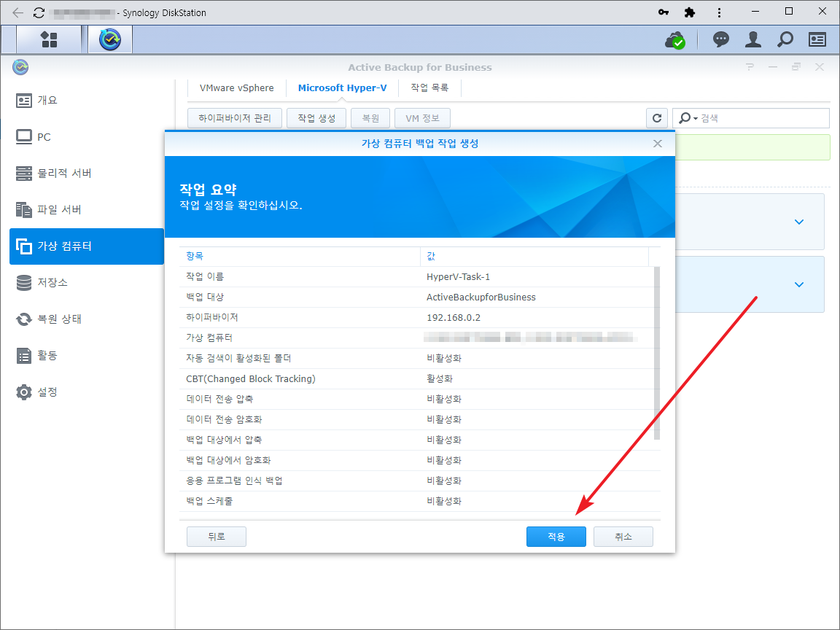Click the 하이퍼바이저 관리 button
This screenshot has height=630, width=840.
pyautogui.click(x=235, y=118)
